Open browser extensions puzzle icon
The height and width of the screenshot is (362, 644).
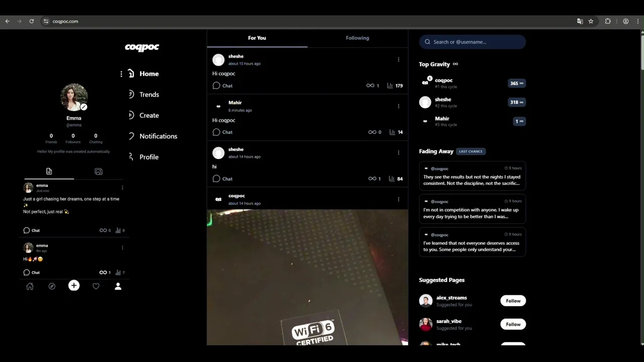pos(608,21)
